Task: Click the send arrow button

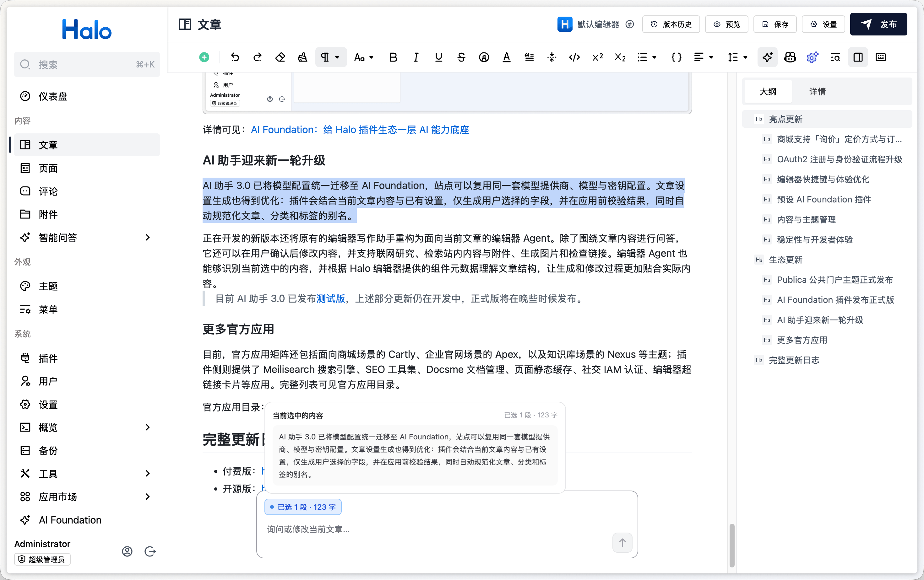Action: pyautogui.click(x=622, y=542)
